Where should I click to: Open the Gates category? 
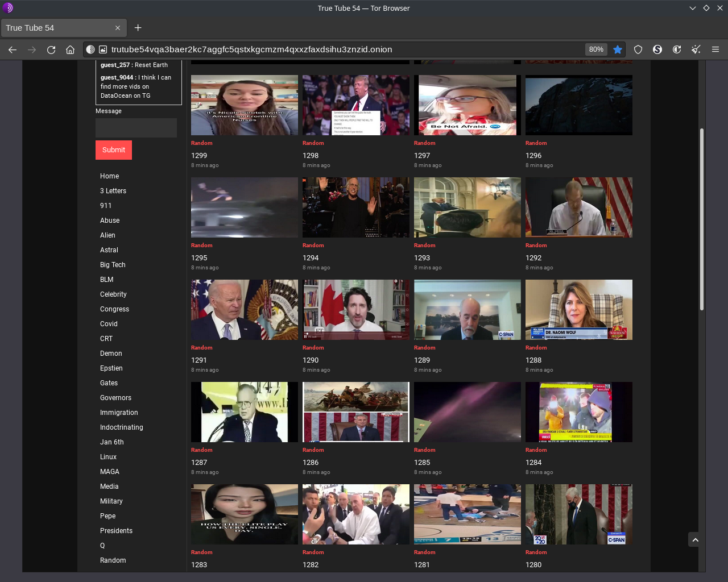(109, 383)
